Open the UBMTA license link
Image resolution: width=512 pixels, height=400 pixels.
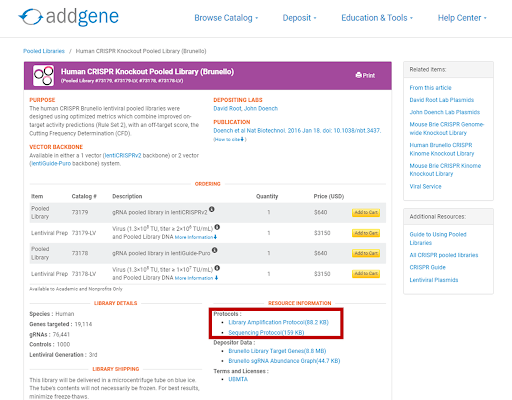coord(238,379)
